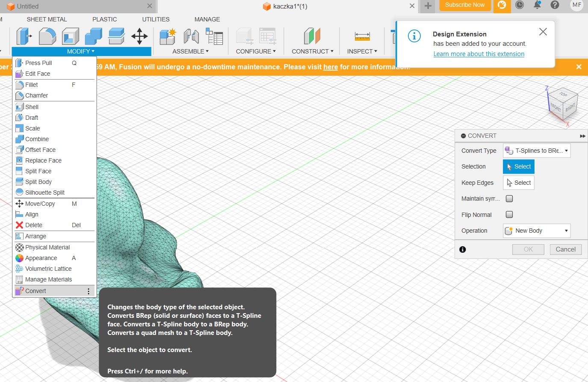Open the extensions icon beside Subscribe Now
The height and width of the screenshot is (382, 588).
pyautogui.click(x=502, y=6)
